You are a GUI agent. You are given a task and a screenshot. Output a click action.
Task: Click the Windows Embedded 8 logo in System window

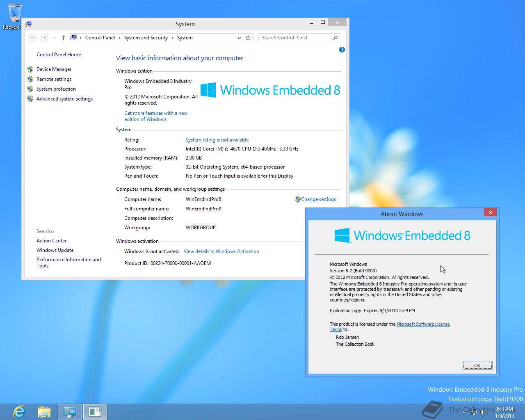tap(270, 90)
